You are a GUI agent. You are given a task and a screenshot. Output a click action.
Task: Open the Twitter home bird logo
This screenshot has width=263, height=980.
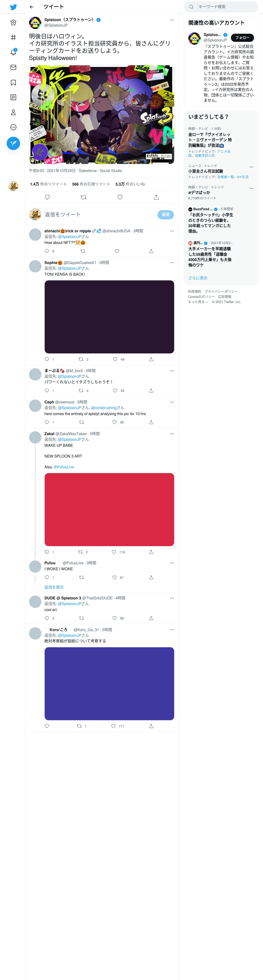tap(13, 7)
